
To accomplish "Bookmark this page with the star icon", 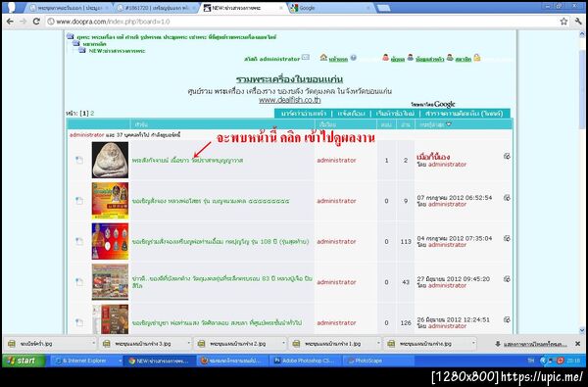I will pyautogui.click(x=563, y=22).
